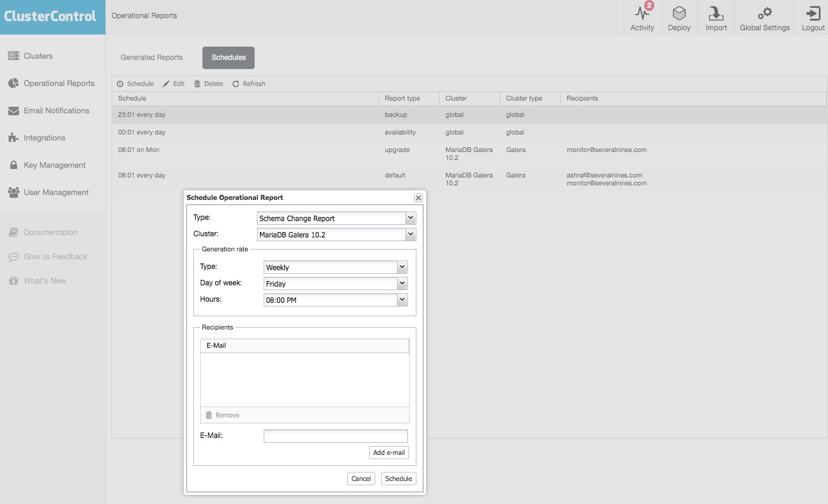Open the Give us Feedback link

(x=55, y=256)
